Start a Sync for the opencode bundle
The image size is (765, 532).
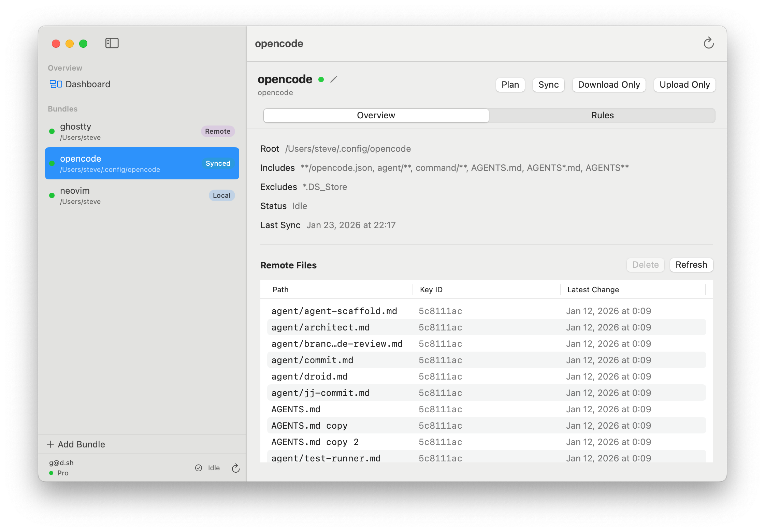point(548,85)
